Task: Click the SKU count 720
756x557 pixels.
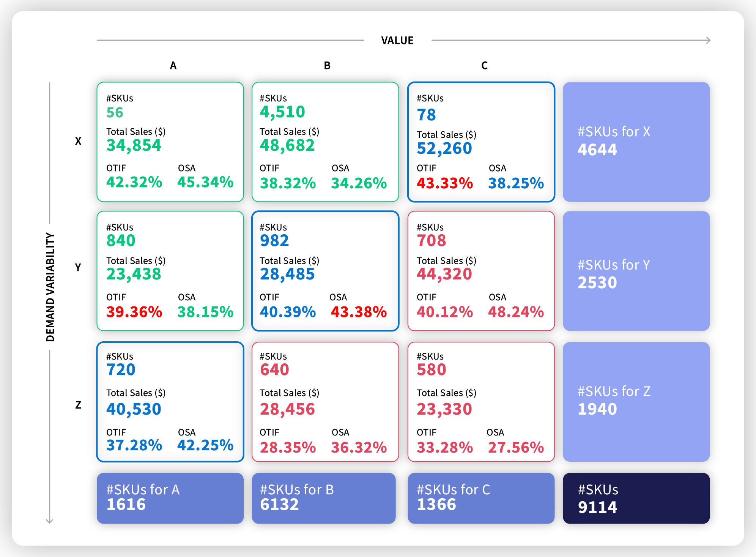Action: pos(121,370)
